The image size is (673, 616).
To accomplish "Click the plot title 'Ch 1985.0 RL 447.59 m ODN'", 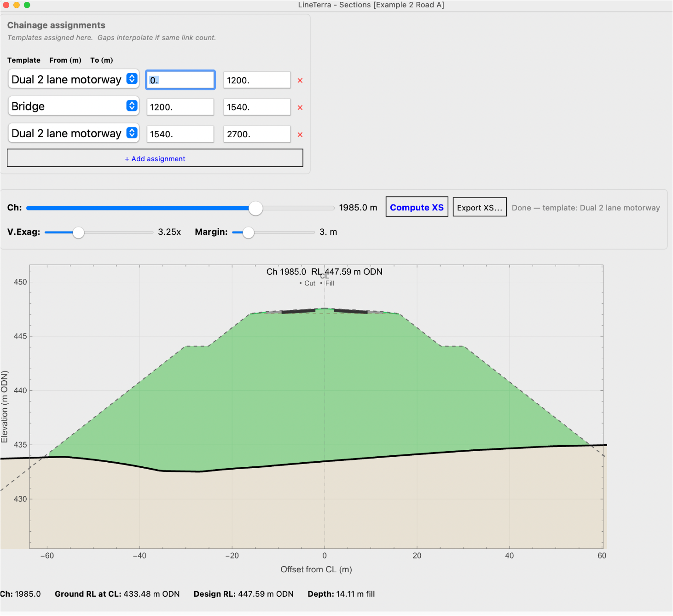I will click(325, 272).
